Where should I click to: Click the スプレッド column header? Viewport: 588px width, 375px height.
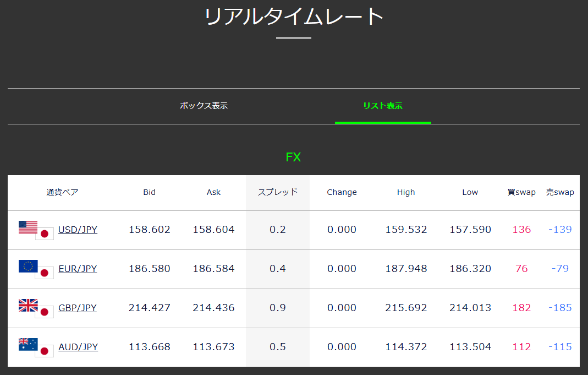tap(278, 192)
